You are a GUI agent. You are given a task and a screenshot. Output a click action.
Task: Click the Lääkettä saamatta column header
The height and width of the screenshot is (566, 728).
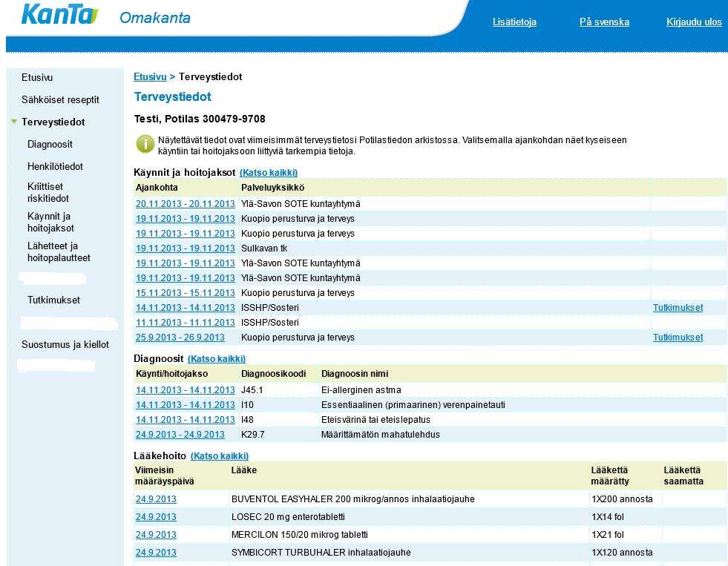[683, 475]
